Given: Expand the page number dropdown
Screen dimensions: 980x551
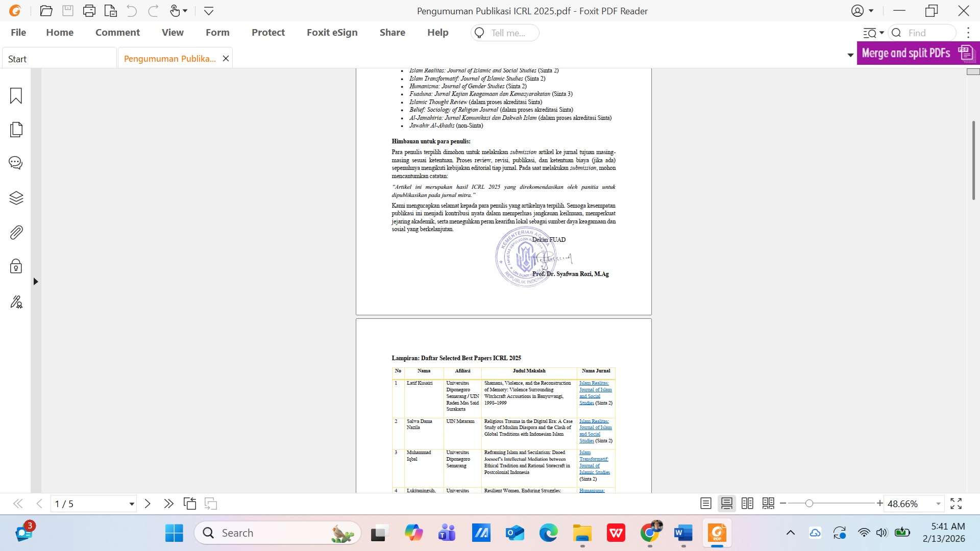Looking at the screenshot, I should 132,504.
